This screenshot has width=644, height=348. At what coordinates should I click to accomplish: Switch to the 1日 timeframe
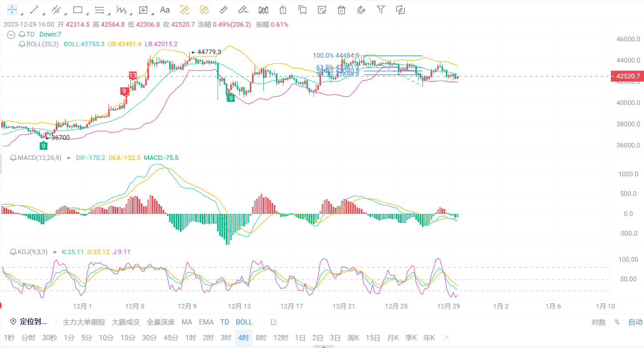tap(300, 338)
